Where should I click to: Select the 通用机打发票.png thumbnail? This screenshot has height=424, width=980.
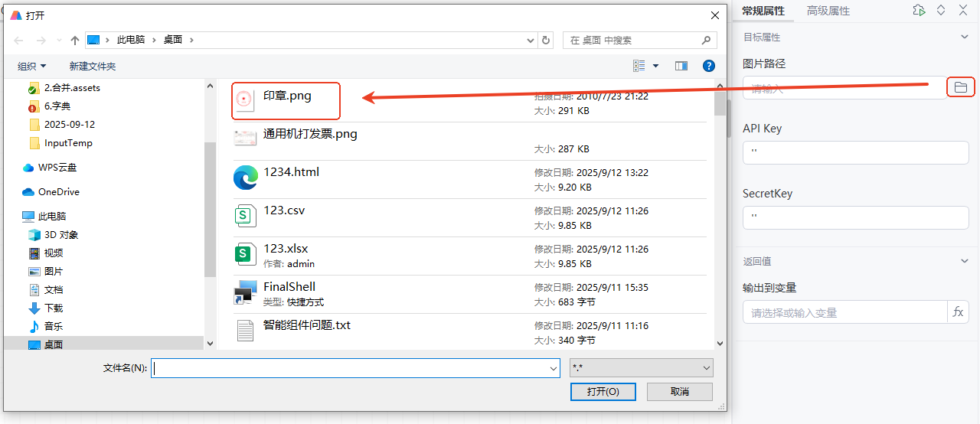point(245,138)
